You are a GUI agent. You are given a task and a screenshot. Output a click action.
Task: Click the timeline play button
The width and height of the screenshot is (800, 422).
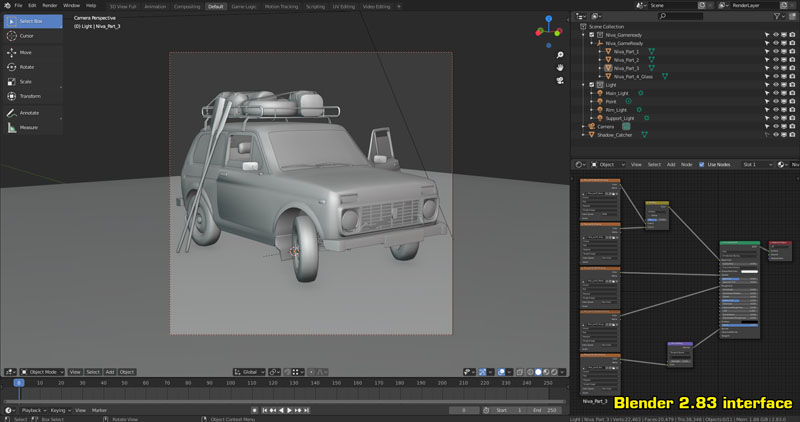click(290, 410)
